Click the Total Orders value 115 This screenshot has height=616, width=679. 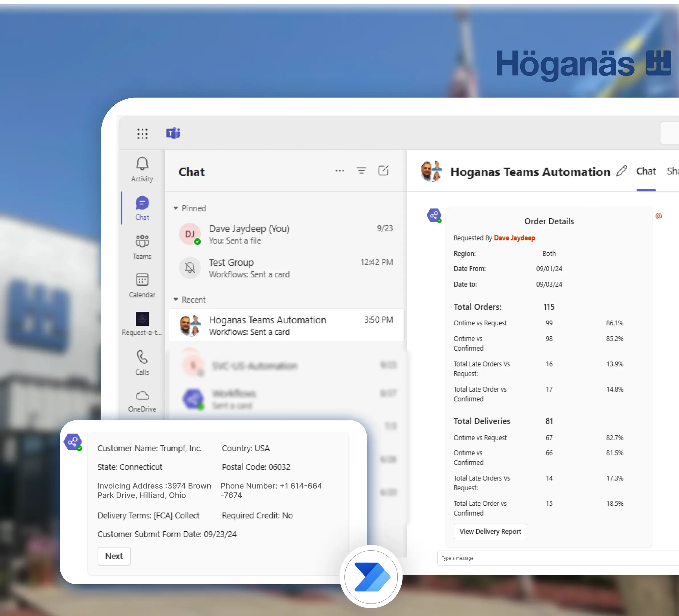[x=549, y=307]
